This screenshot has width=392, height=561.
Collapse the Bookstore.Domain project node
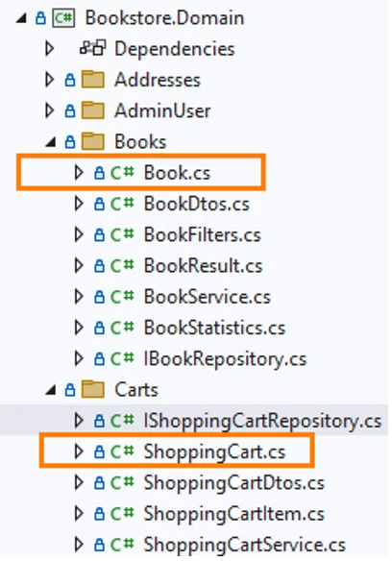(22, 18)
